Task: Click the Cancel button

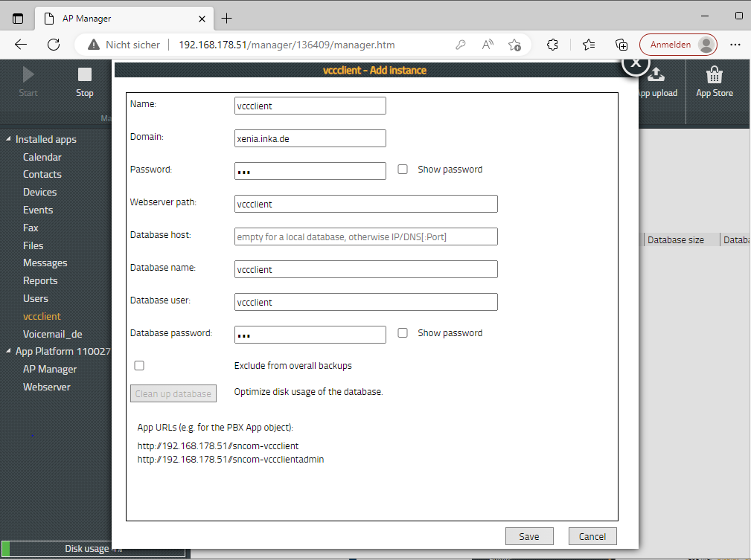Action: tap(592, 536)
